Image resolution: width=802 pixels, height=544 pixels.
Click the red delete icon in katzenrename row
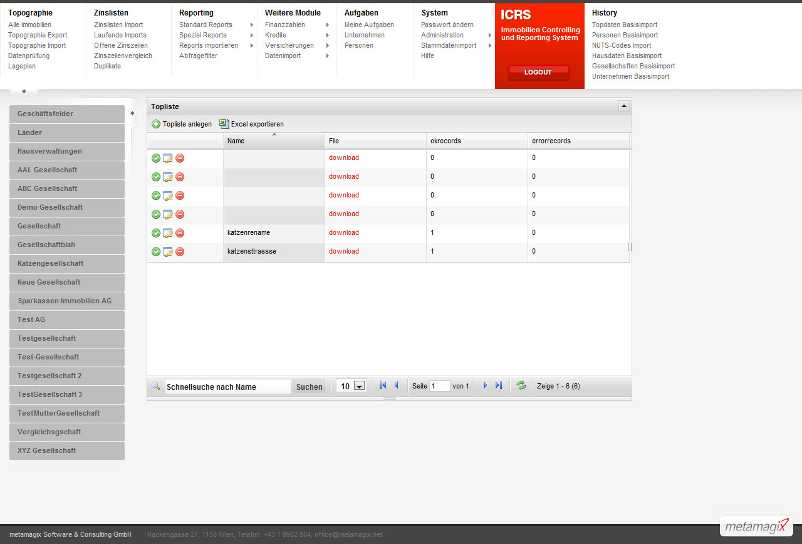tap(180, 233)
